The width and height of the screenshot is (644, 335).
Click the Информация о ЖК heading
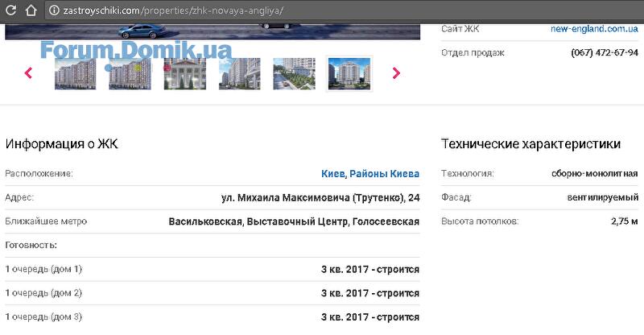(x=62, y=144)
